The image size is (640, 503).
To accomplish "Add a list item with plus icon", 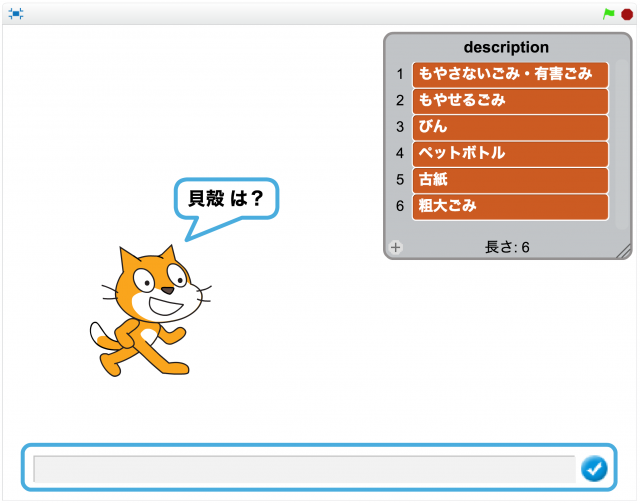I will [x=396, y=247].
